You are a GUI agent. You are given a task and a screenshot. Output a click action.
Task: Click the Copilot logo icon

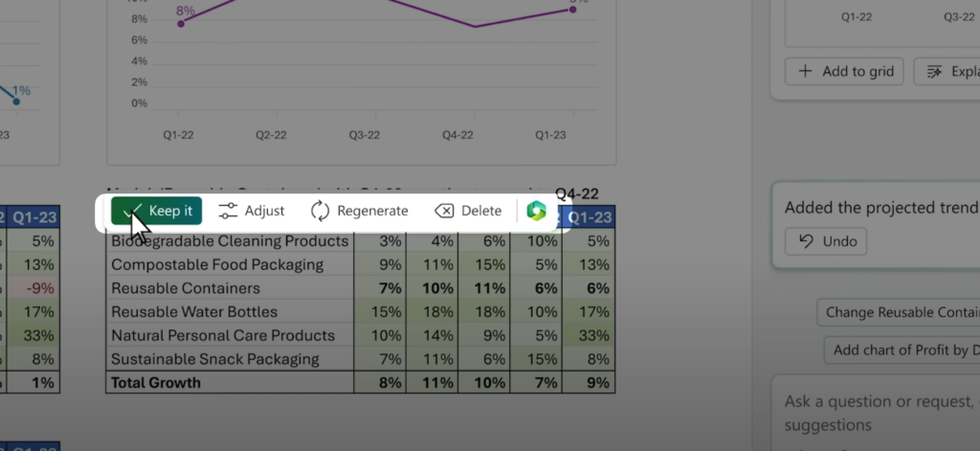coord(536,211)
